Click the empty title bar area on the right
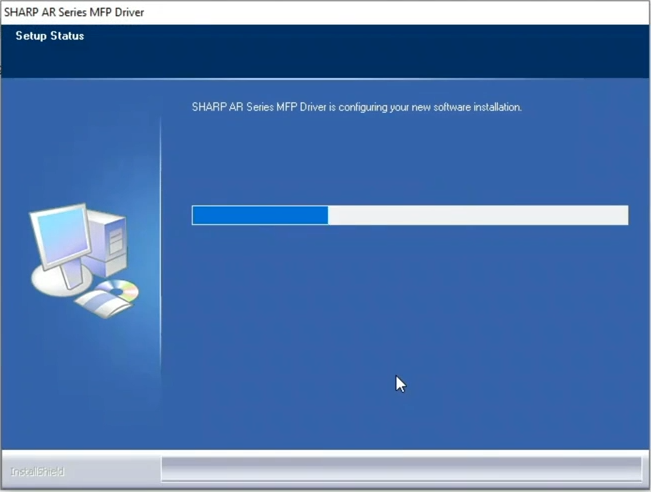This screenshot has width=651, height=492. pos(450,10)
